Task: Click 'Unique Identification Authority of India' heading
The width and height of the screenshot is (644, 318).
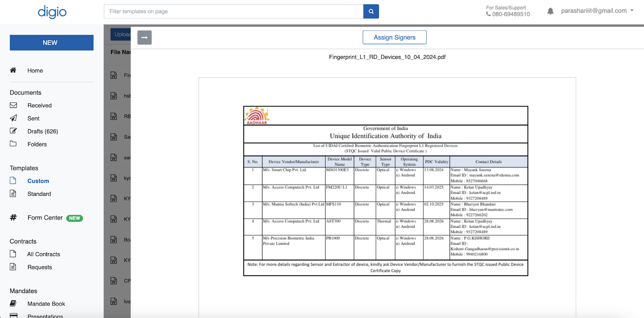Action: (386, 136)
